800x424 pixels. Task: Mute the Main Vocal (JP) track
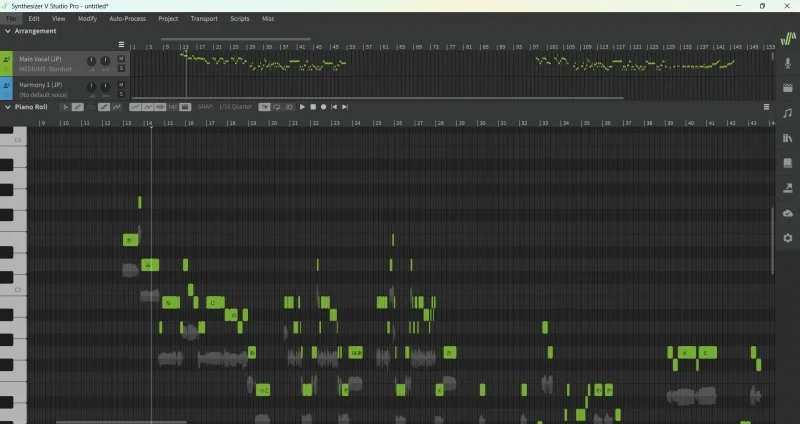(x=121, y=59)
